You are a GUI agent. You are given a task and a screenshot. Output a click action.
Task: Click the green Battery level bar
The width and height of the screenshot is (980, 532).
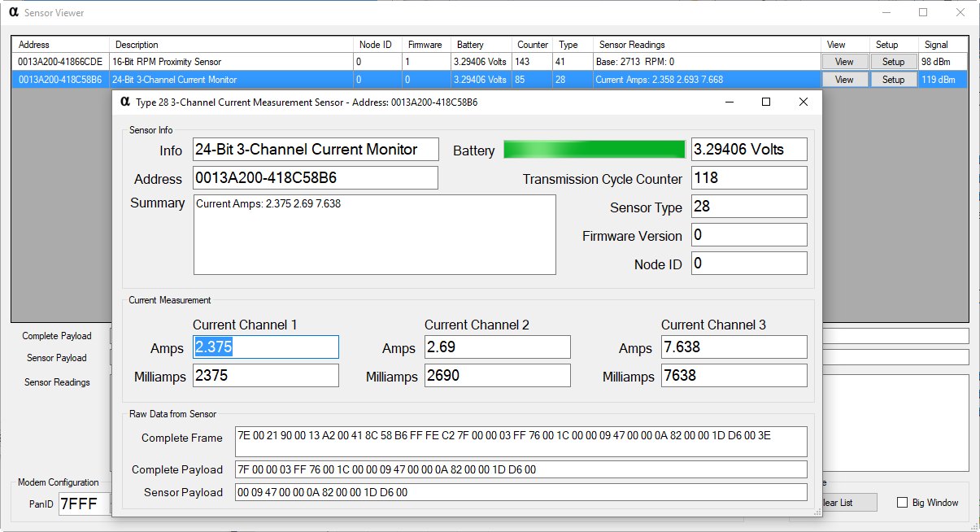[595, 149]
